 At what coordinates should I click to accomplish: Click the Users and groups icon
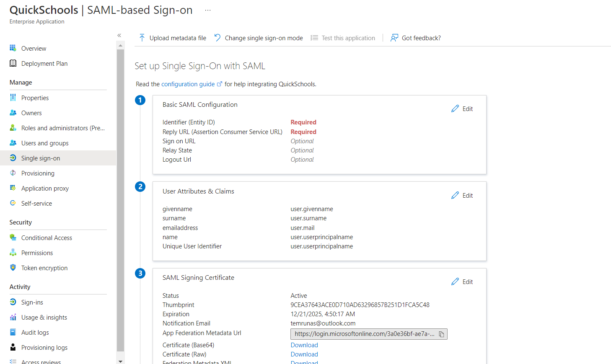pos(13,143)
